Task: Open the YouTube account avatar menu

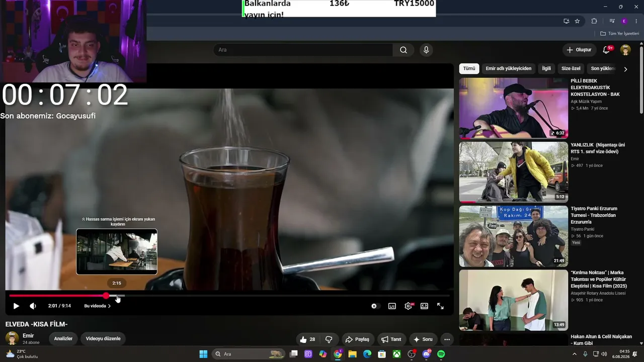Action: pyautogui.click(x=625, y=50)
